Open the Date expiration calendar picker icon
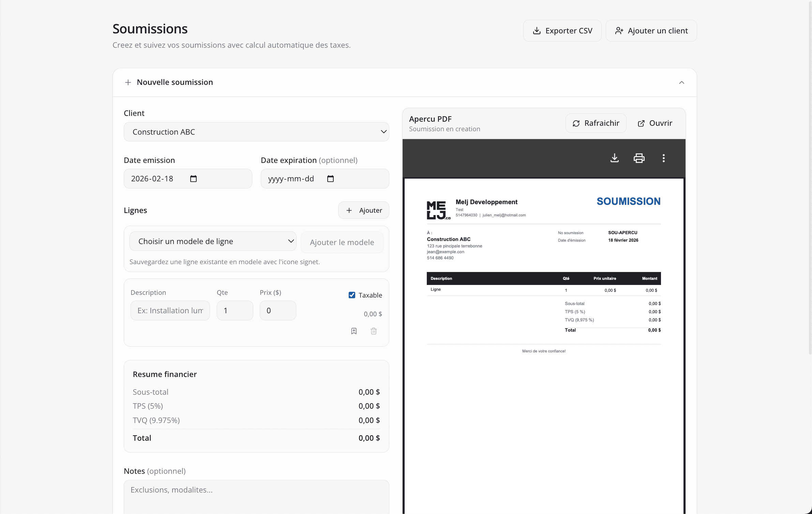The height and width of the screenshot is (514, 812). (x=330, y=179)
